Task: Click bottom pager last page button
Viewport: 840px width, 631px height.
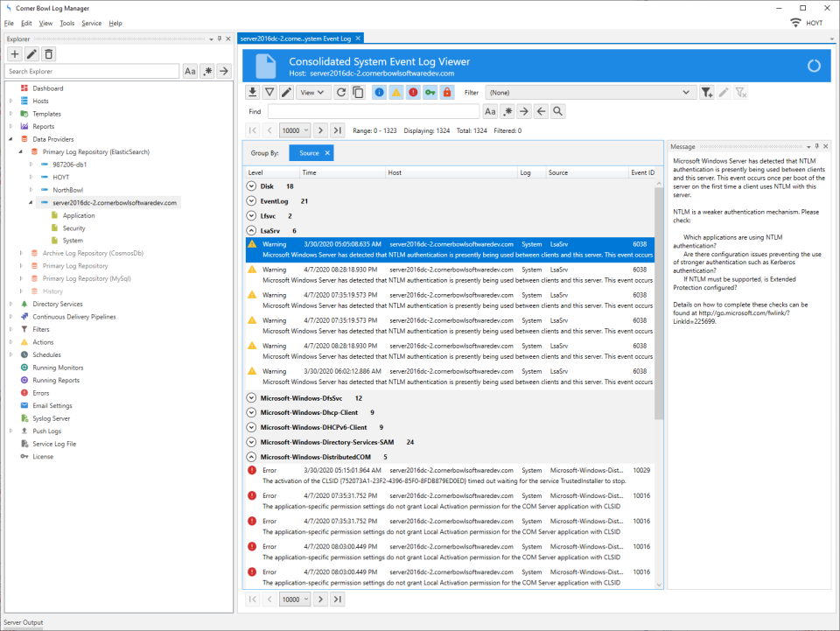Action: pyautogui.click(x=338, y=599)
